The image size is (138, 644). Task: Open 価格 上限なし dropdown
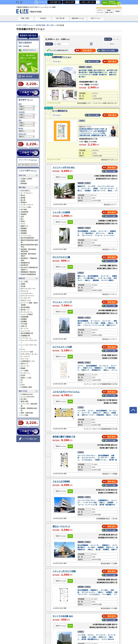pos(26,109)
